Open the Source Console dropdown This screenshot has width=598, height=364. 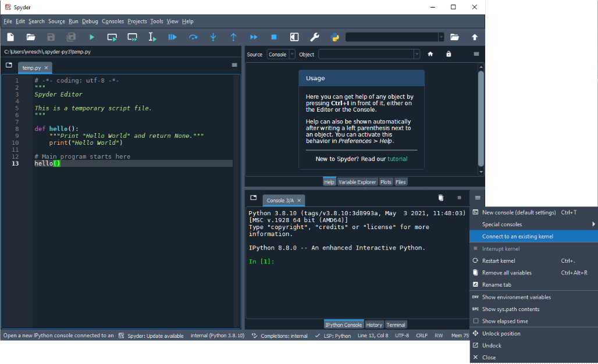coord(281,54)
